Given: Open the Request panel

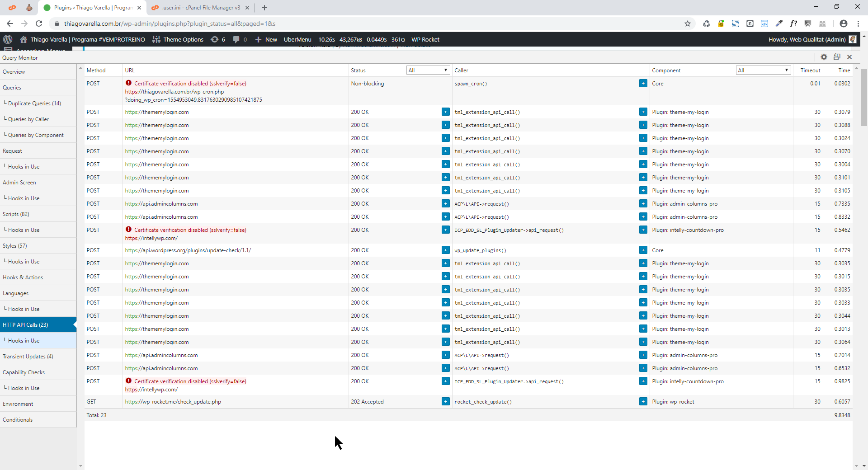Looking at the screenshot, I should (x=38, y=151).
